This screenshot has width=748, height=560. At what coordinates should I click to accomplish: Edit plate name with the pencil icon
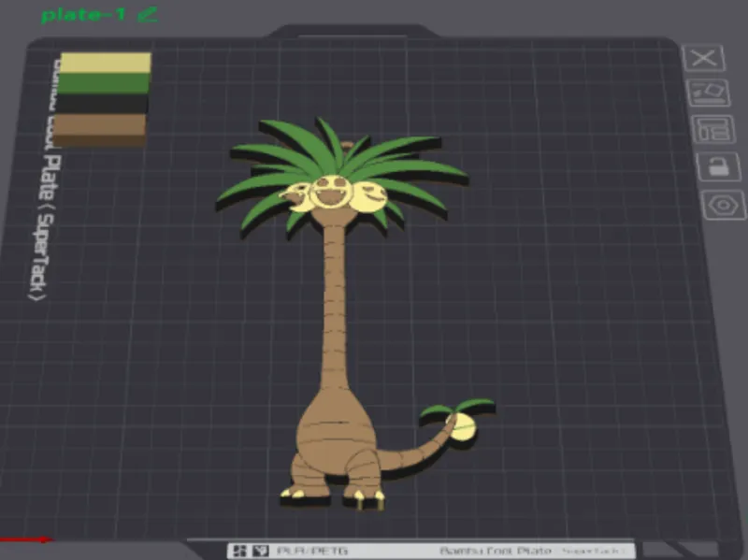pyautogui.click(x=147, y=15)
